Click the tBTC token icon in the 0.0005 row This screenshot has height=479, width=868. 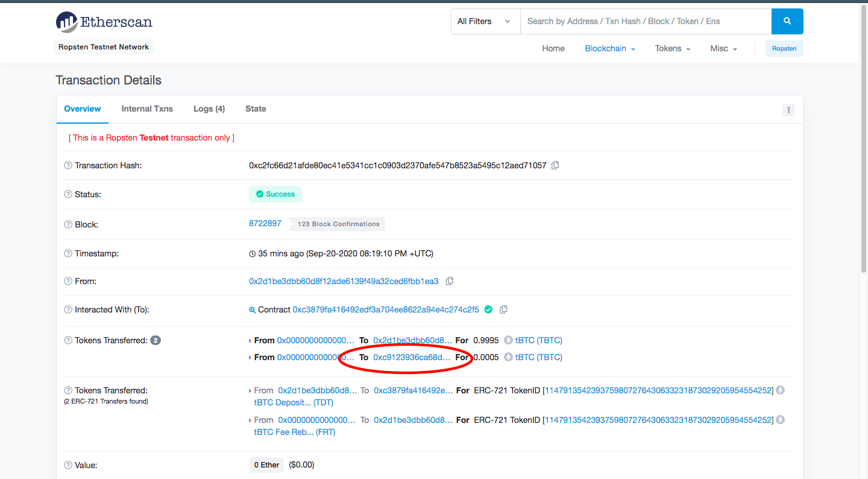508,357
